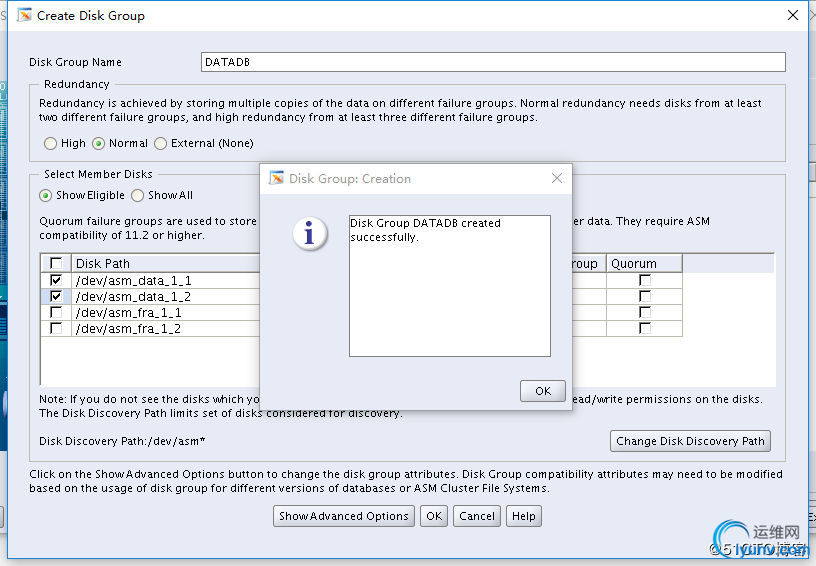
Task: Check the /dev/asm_fra_1_2 disk checkbox
Action: click(56, 328)
